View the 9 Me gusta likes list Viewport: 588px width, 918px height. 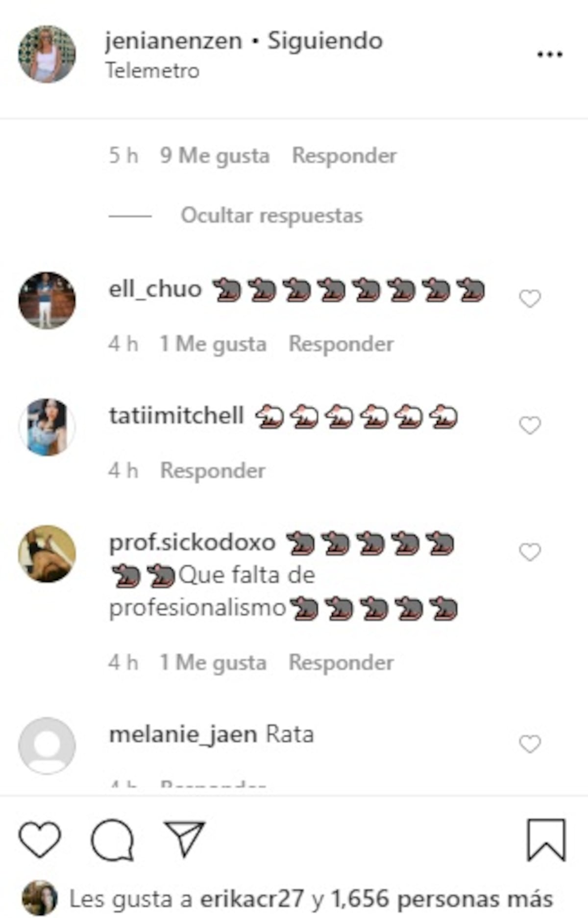215,156
